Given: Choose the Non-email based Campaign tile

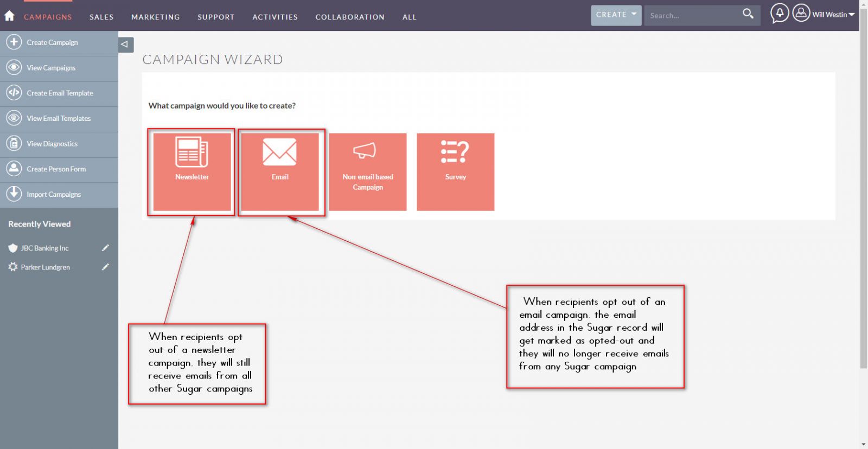Looking at the screenshot, I should click(x=368, y=172).
